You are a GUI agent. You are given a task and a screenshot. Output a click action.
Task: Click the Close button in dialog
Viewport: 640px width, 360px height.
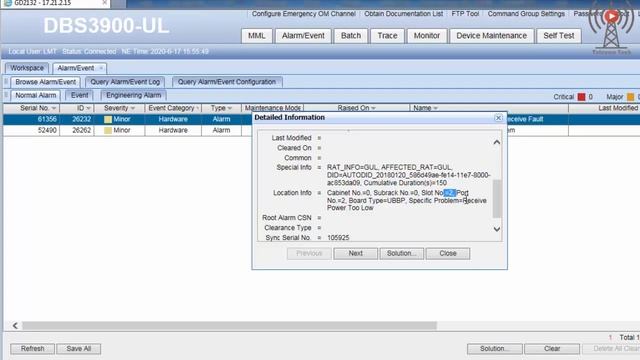coord(448,253)
